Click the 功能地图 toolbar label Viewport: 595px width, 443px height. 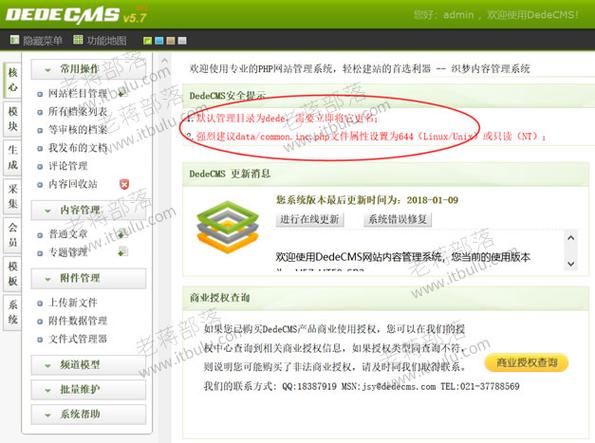pyautogui.click(x=106, y=41)
